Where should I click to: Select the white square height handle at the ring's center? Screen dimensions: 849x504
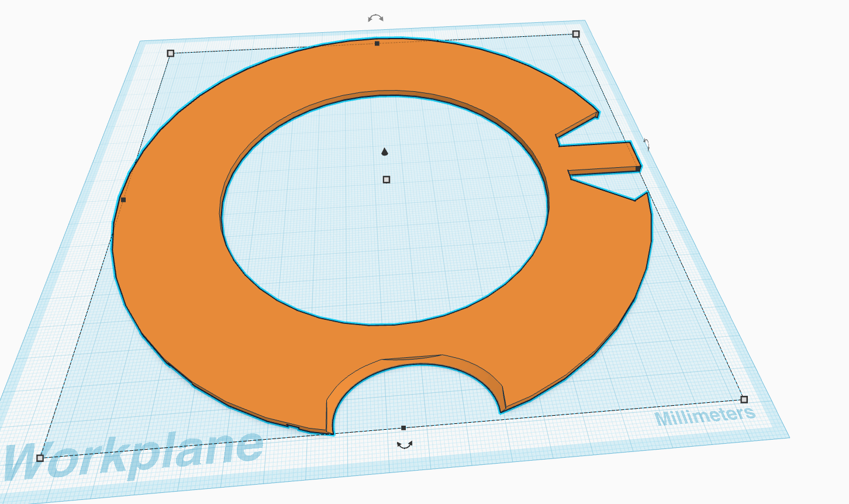(x=386, y=179)
